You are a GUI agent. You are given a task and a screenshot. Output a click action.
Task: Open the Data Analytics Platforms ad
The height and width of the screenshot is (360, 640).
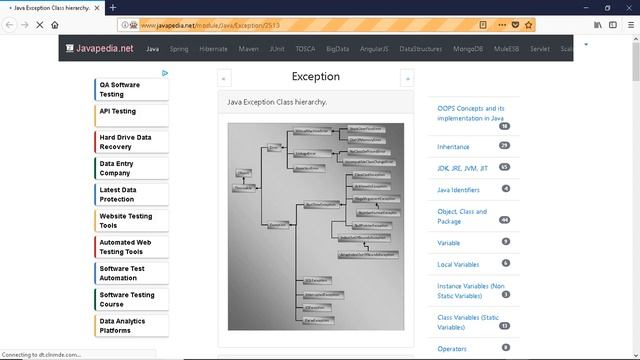click(131, 326)
